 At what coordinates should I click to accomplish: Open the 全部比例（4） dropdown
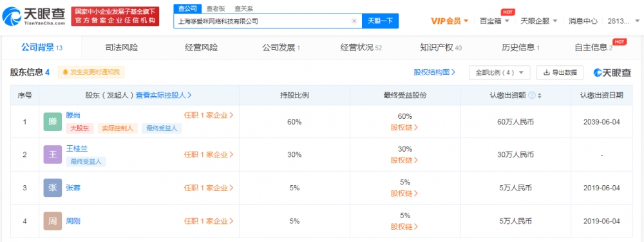(500, 72)
